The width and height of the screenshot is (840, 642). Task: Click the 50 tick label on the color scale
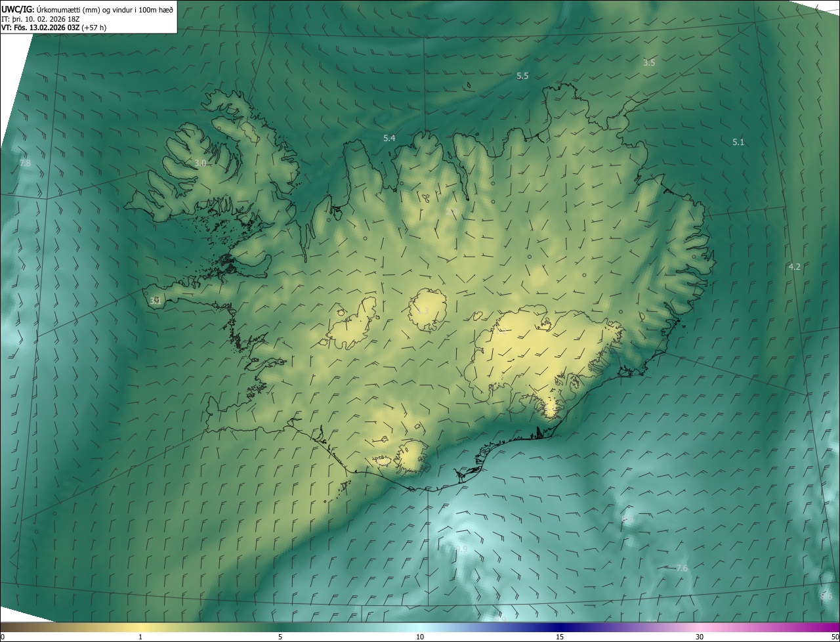835,637
